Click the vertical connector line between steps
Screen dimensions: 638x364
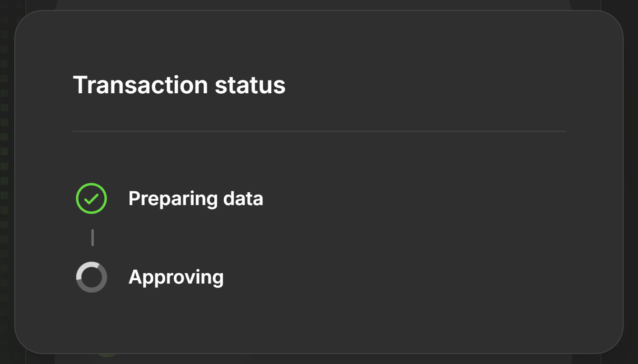point(92,237)
